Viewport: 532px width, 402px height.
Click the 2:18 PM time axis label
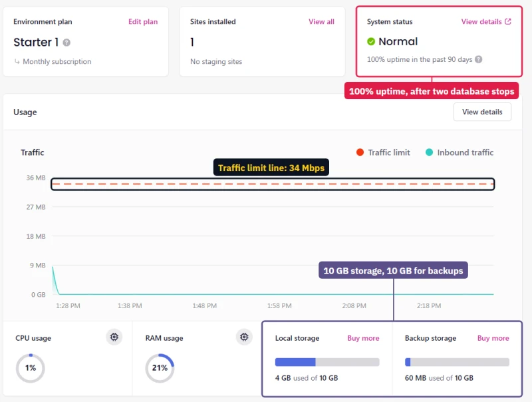[x=429, y=305]
